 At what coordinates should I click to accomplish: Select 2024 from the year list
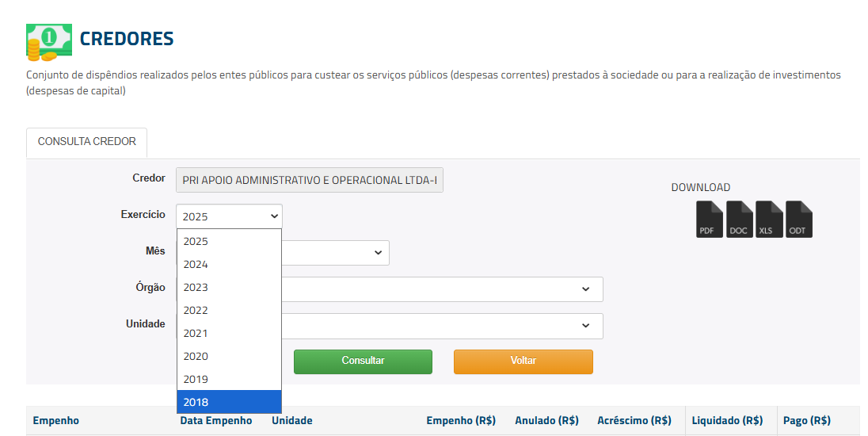click(x=228, y=264)
